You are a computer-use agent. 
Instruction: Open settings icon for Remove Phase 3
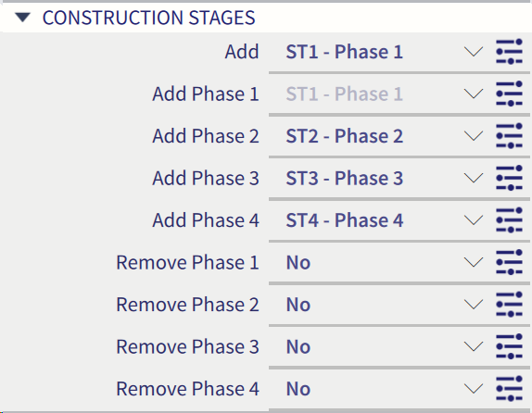(x=509, y=346)
